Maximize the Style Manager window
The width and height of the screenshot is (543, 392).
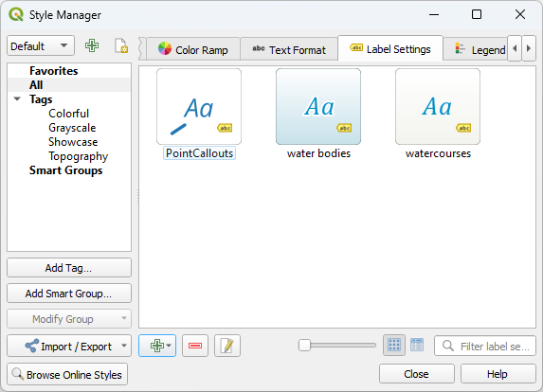pos(477,14)
